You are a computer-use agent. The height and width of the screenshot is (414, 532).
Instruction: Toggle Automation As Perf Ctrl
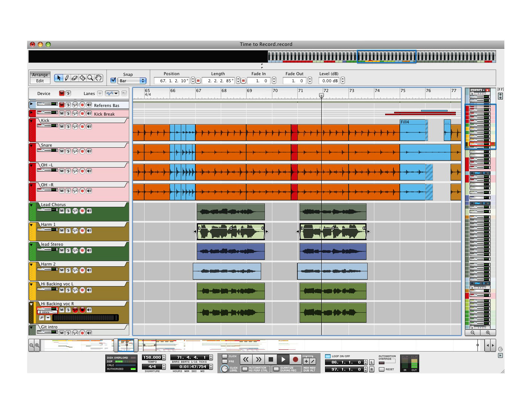point(245,369)
